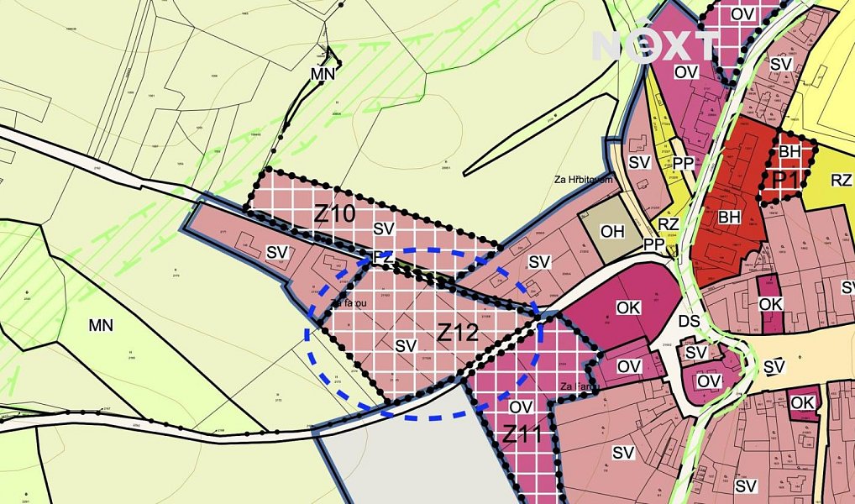Click OV label inside Z11 hatched zone
Viewport: 855px width, 504px height.
521,407
